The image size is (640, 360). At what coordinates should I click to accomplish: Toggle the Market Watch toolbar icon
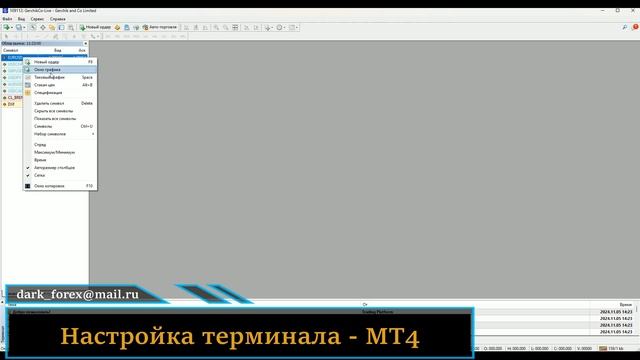tap(33, 27)
